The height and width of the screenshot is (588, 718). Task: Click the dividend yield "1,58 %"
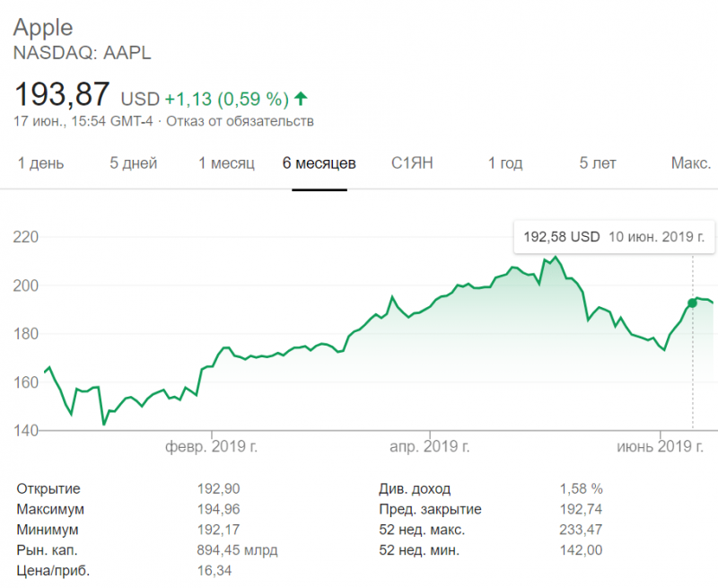(x=581, y=489)
